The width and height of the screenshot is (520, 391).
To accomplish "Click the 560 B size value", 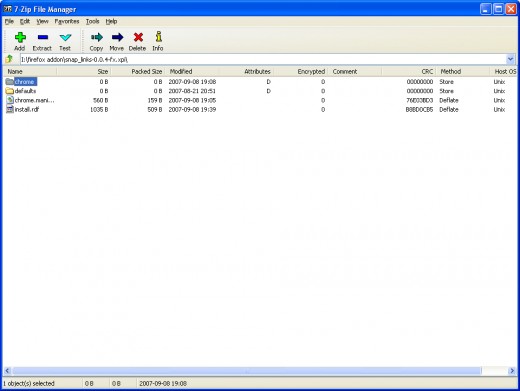I will [x=101, y=100].
